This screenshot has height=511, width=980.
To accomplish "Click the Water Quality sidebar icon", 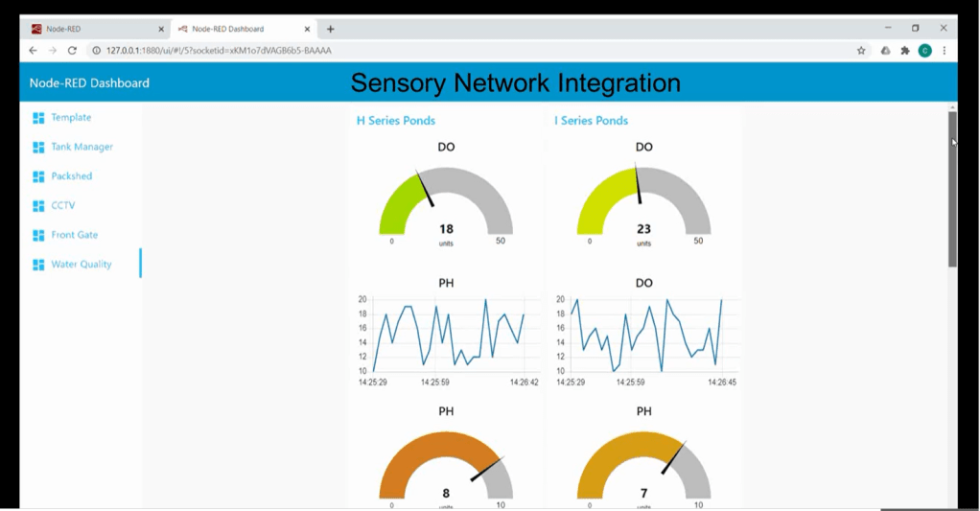I will click(38, 265).
